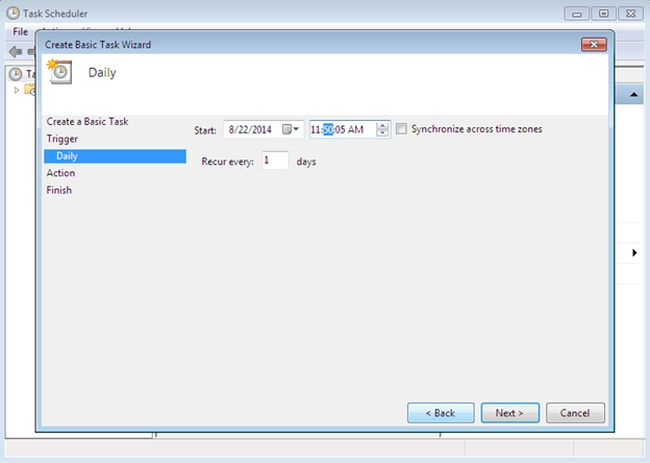Viewport: 650px width, 463px height.
Task: Minimize the Task Scheduler window
Action: [x=577, y=14]
